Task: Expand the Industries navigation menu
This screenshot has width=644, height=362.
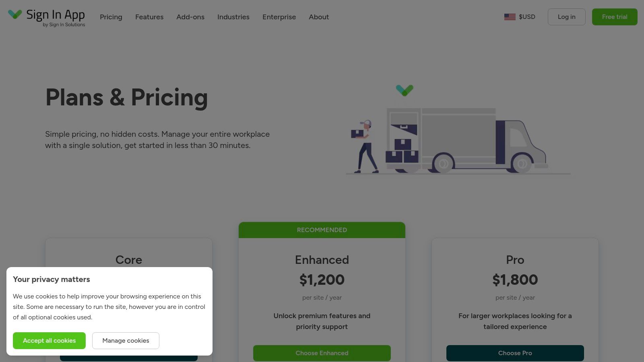Action: 233,17
